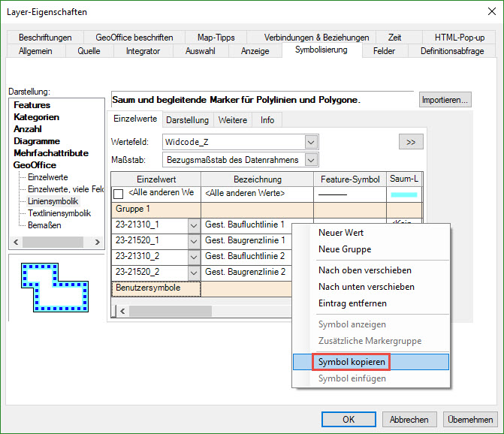
Task: Choose Neuer Wert in context menu
Action: tap(341, 233)
